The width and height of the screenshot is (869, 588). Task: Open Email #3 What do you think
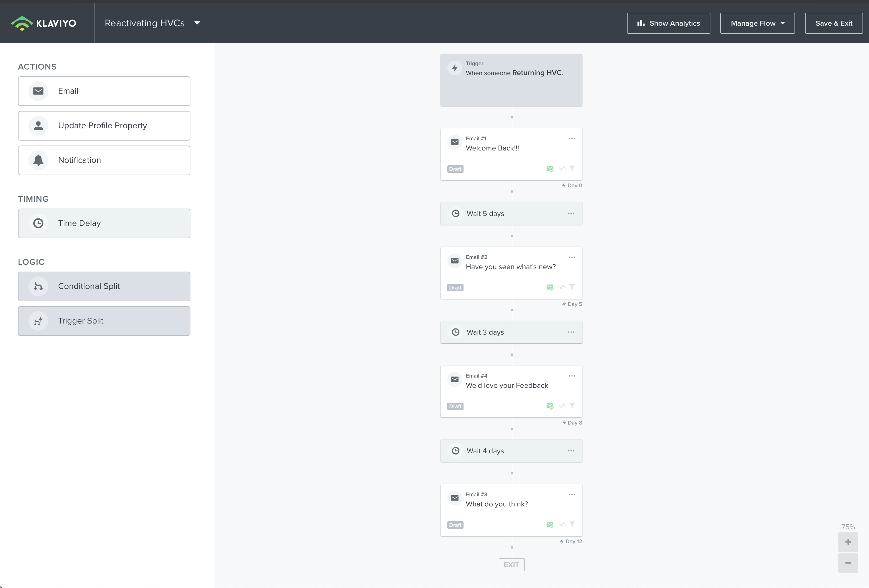point(511,510)
